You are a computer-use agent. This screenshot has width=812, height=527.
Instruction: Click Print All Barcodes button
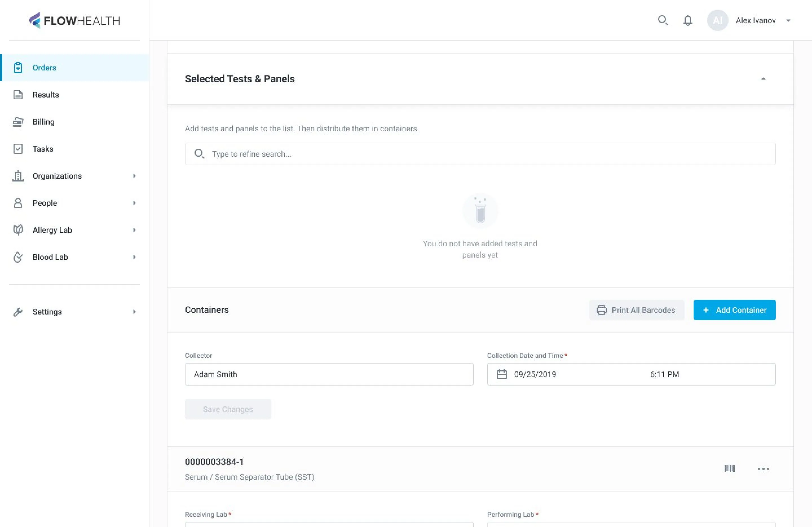tap(636, 310)
